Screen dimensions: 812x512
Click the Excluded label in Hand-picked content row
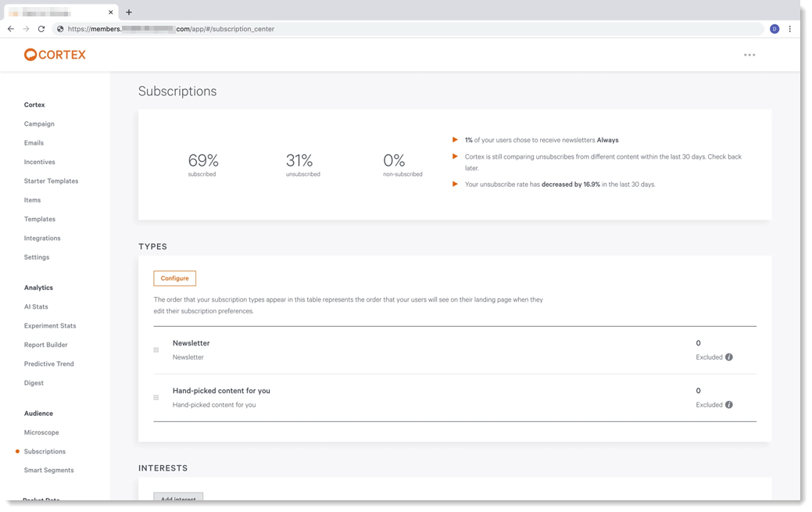click(x=709, y=405)
